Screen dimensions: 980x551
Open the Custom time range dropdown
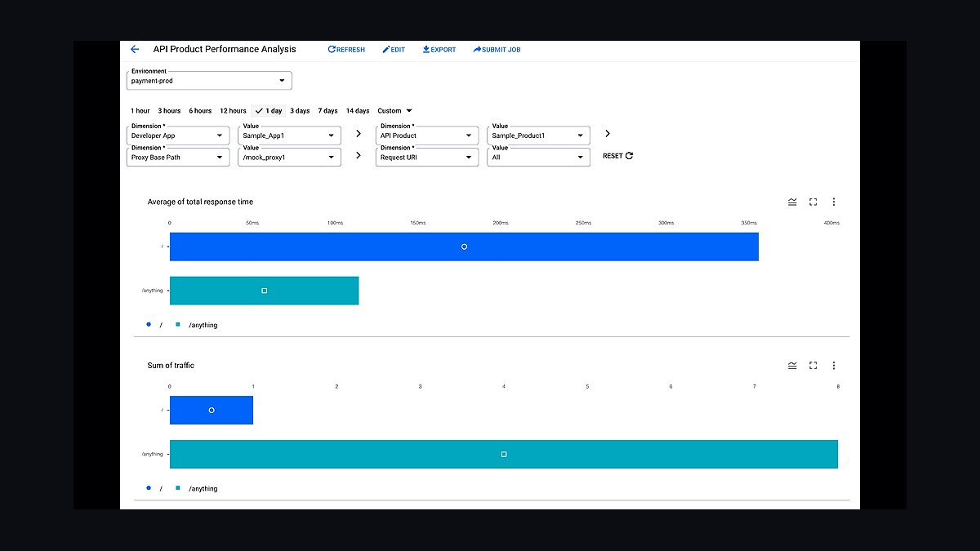click(395, 111)
